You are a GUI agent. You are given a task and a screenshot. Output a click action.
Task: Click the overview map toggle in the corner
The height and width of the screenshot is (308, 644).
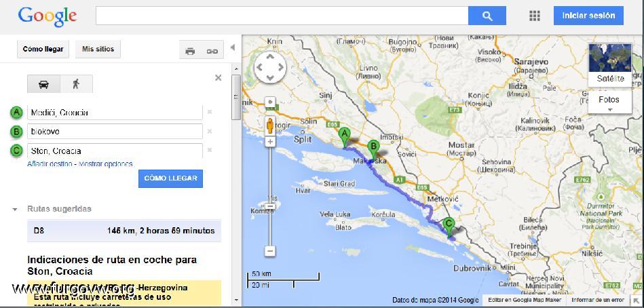click(635, 301)
